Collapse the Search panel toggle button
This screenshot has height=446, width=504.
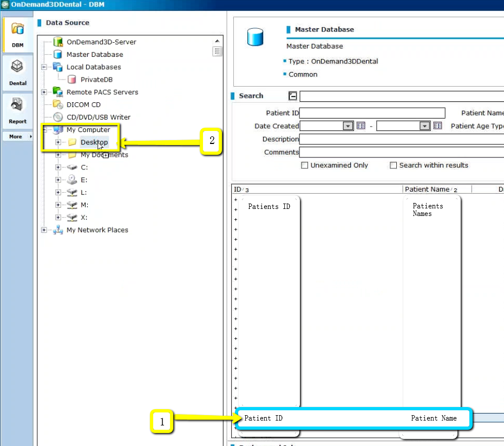point(292,96)
